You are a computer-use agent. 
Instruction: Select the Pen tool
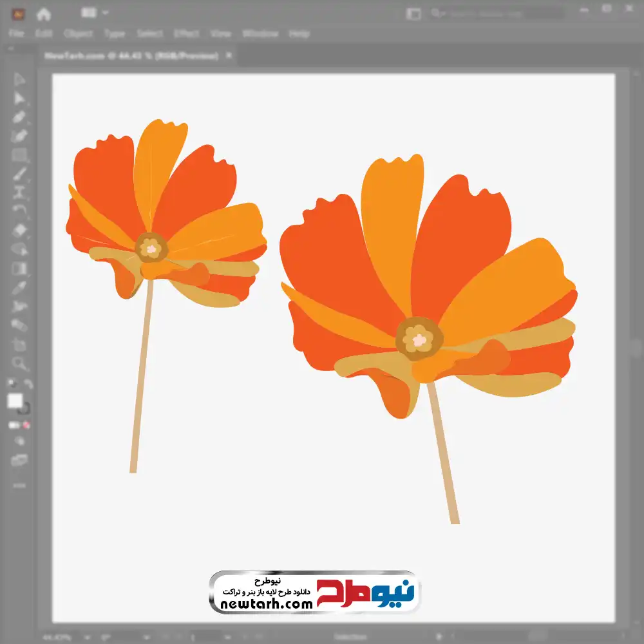(x=19, y=117)
